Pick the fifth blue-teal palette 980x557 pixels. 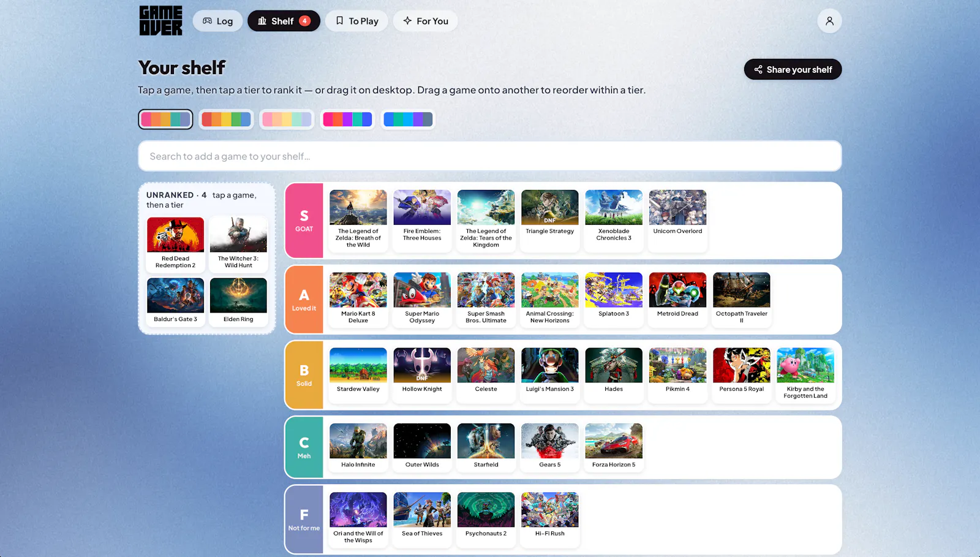408,119
